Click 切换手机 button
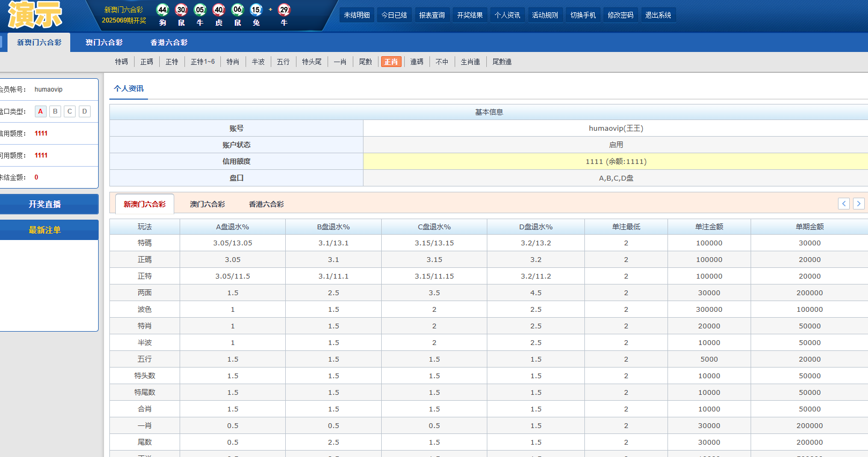 coord(583,15)
